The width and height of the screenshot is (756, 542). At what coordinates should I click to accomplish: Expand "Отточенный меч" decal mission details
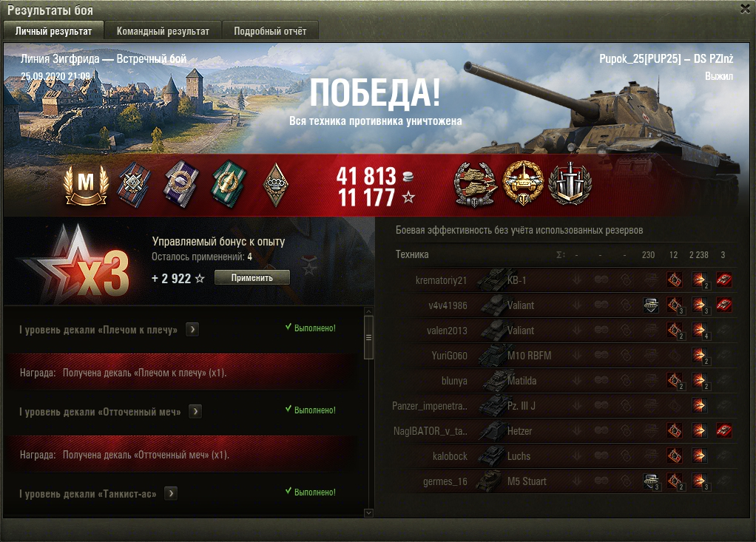coord(195,411)
